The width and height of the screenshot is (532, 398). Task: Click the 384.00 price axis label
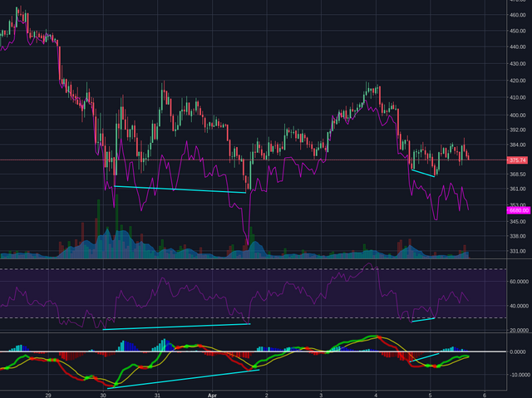point(518,145)
